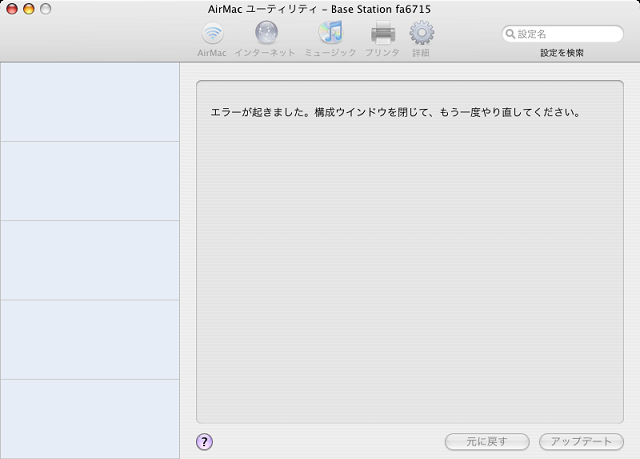Click the Base Station fa6715 window title
Screen dimensions: 640x459
point(380,9)
